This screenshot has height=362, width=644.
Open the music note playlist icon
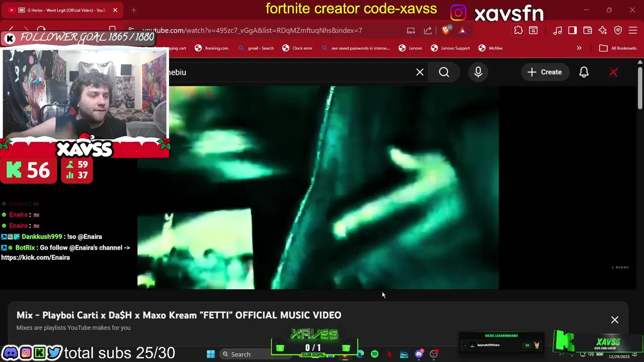coord(557,31)
